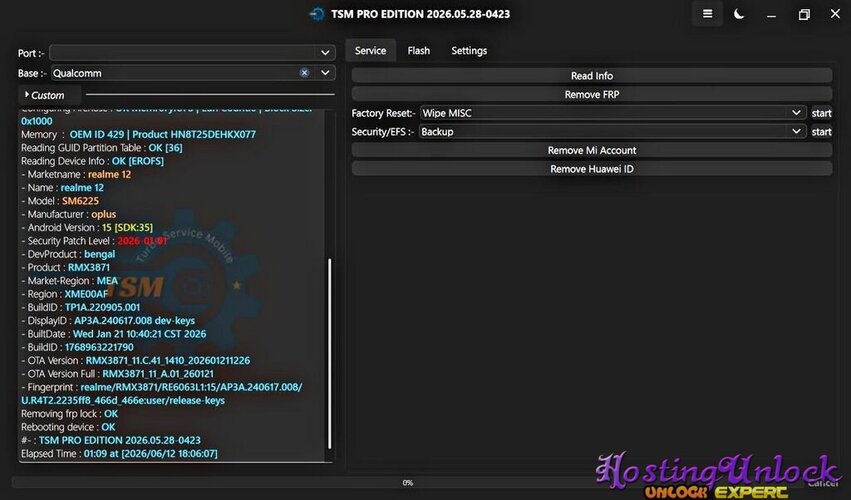
Task: Click Remove Huawei ID button
Action: pos(592,169)
